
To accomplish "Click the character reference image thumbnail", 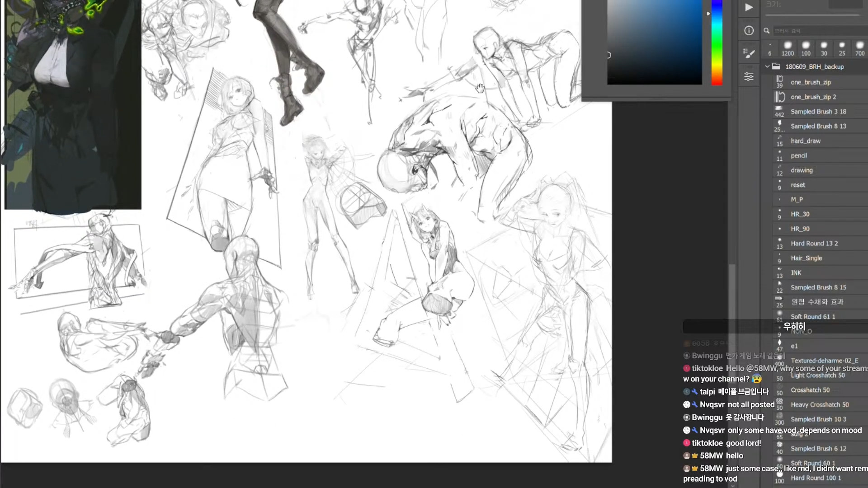I will 73,104.
